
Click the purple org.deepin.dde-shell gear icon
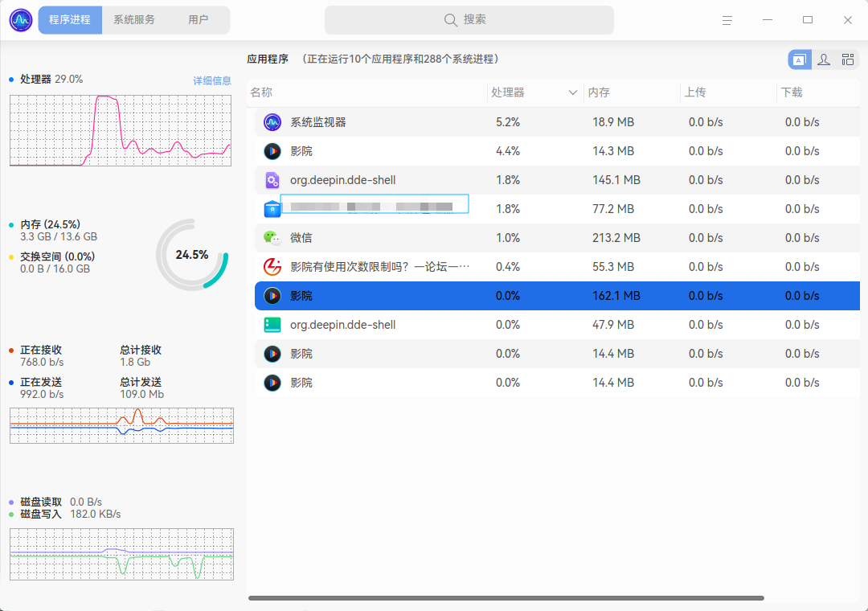click(272, 180)
